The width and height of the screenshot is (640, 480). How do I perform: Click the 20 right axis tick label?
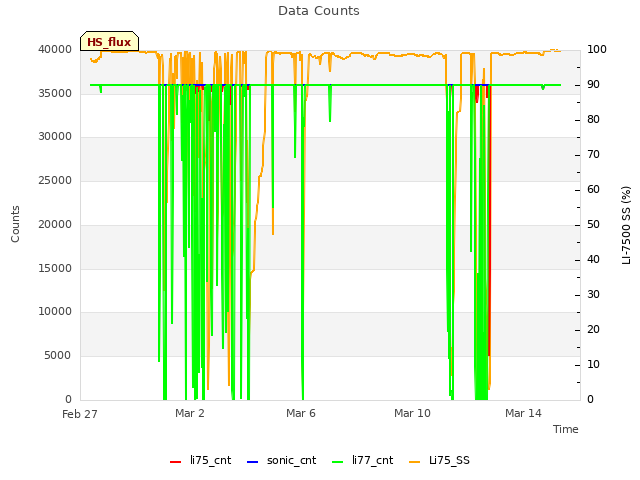[593, 329]
